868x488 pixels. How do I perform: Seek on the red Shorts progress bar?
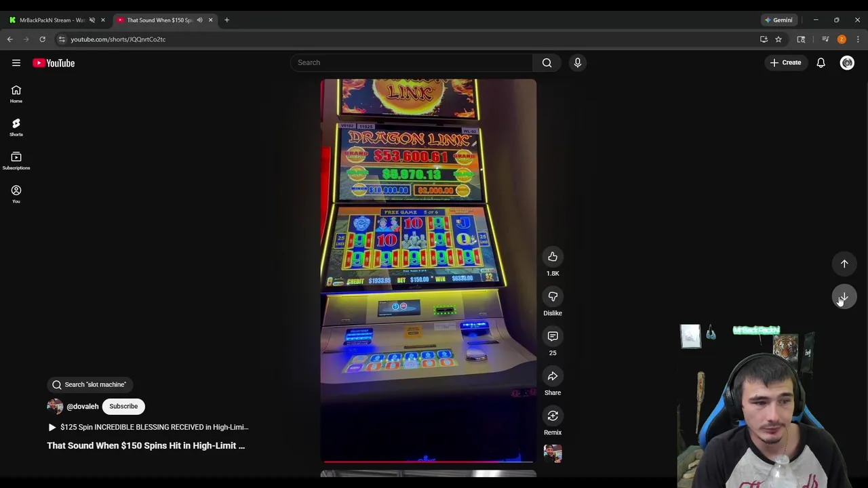[428, 462]
